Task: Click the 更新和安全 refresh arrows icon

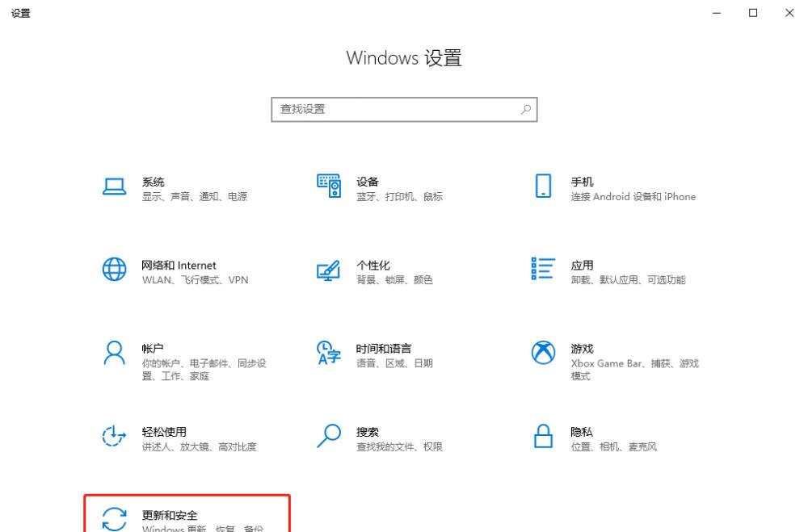Action: coord(115,519)
